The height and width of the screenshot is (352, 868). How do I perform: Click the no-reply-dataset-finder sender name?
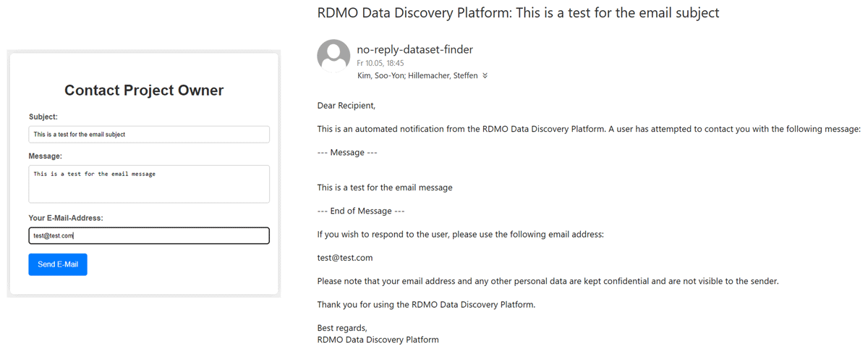pos(415,49)
